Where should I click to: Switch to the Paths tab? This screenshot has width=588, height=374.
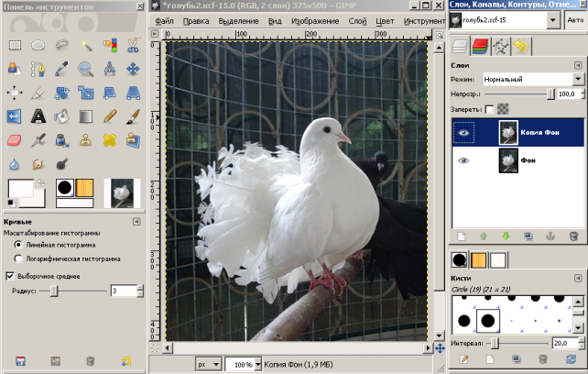(501, 46)
